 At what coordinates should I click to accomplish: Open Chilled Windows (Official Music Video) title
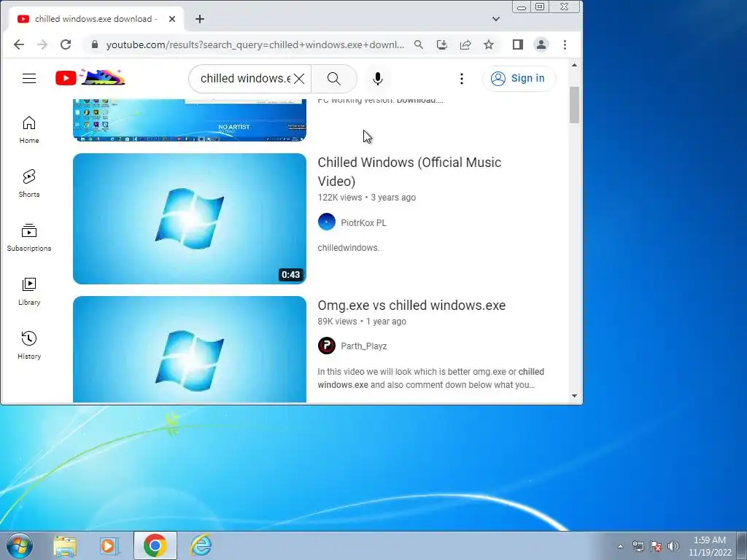point(409,171)
